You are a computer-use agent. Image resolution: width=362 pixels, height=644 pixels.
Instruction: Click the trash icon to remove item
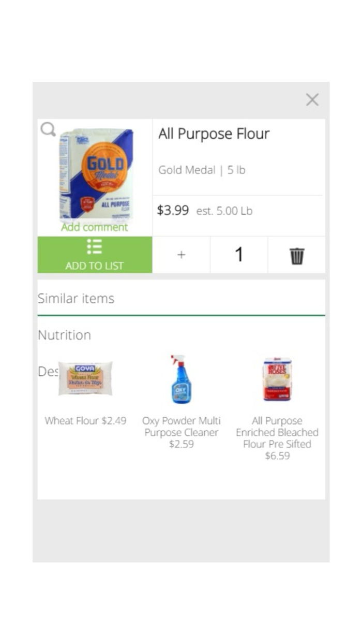pyautogui.click(x=296, y=254)
